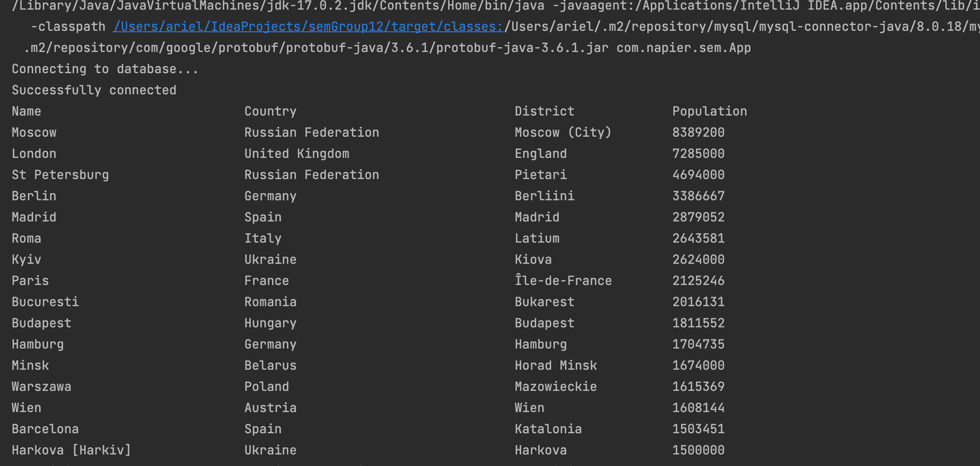Click Mazowieckie district text
This screenshot has width=980, height=466.
(555, 387)
